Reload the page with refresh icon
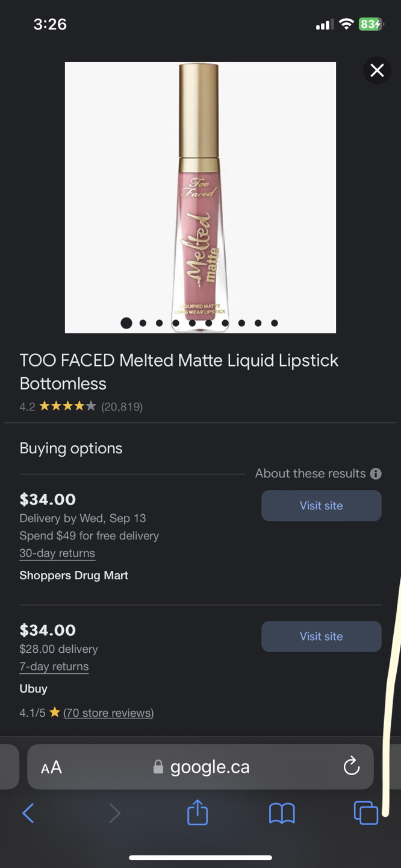Screen dimensions: 401x868 click(x=352, y=767)
